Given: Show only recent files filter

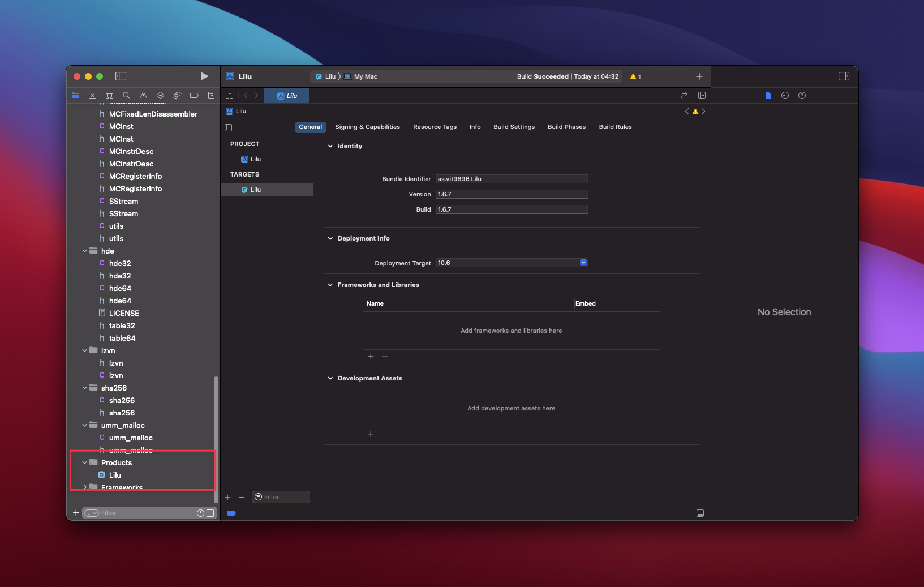Looking at the screenshot, I should tap(200, 513).
